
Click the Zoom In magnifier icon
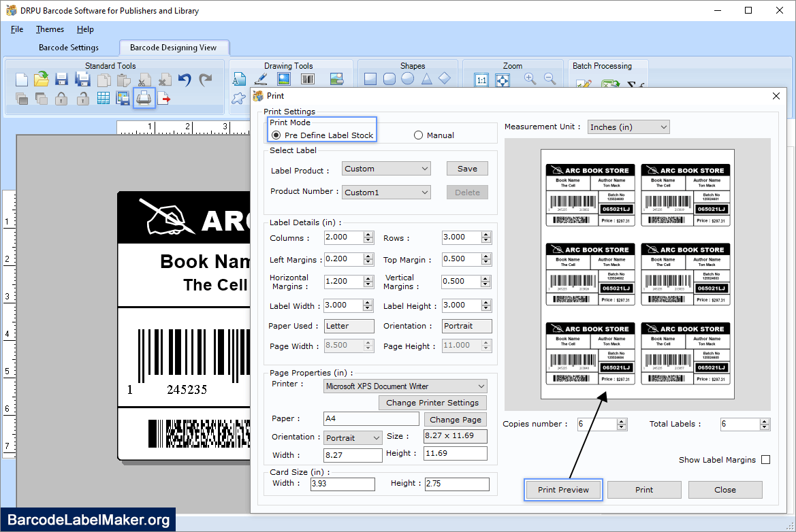530,79
